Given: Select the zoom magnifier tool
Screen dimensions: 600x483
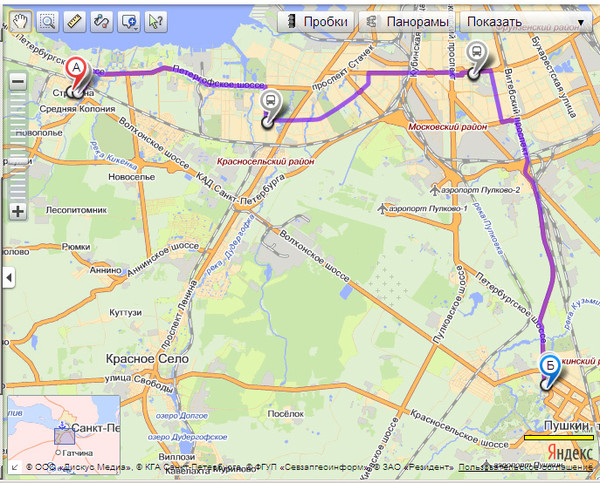Looking at the screenshot, I should pos(47,21).
